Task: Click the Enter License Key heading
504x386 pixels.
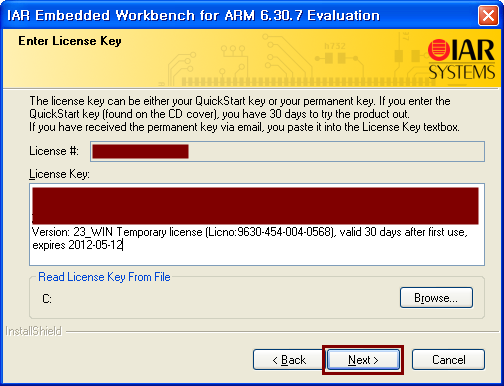Action: 70,41
